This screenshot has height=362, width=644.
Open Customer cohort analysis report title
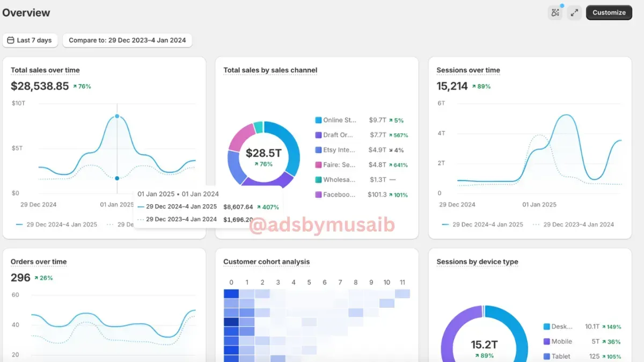[267, 262]
